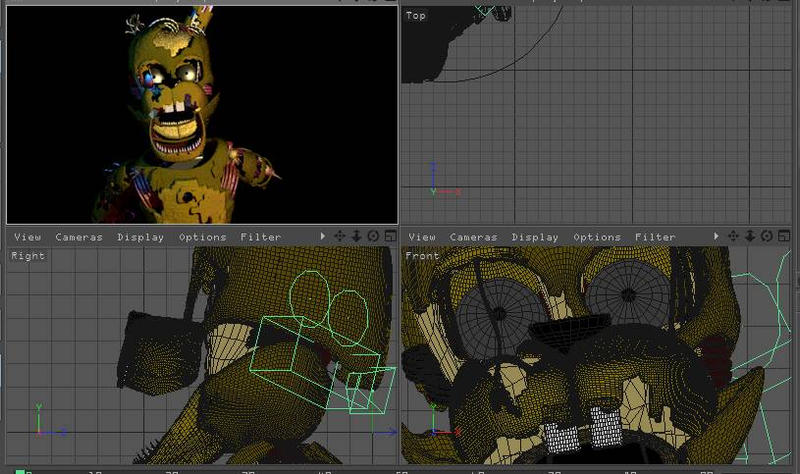Click the rotate-camera icon above Front viewport

tap(767, 236)
